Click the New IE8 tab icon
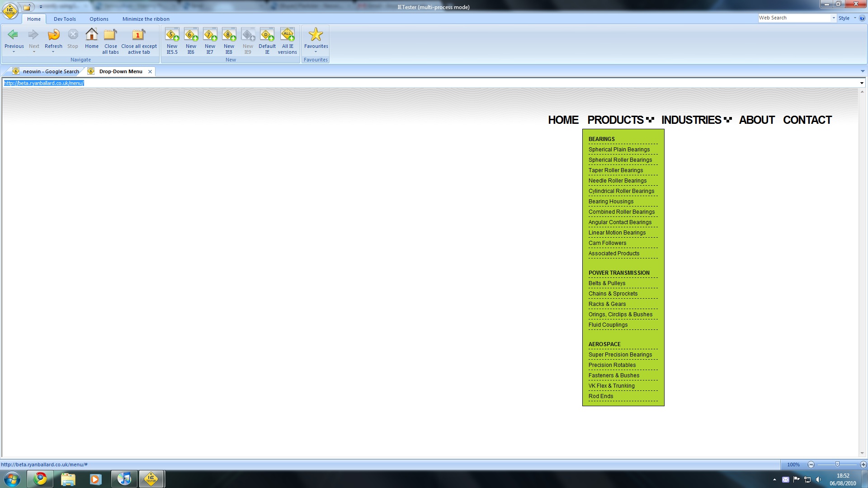This screenshot has width=868, height=488. (x=229, y=35)
